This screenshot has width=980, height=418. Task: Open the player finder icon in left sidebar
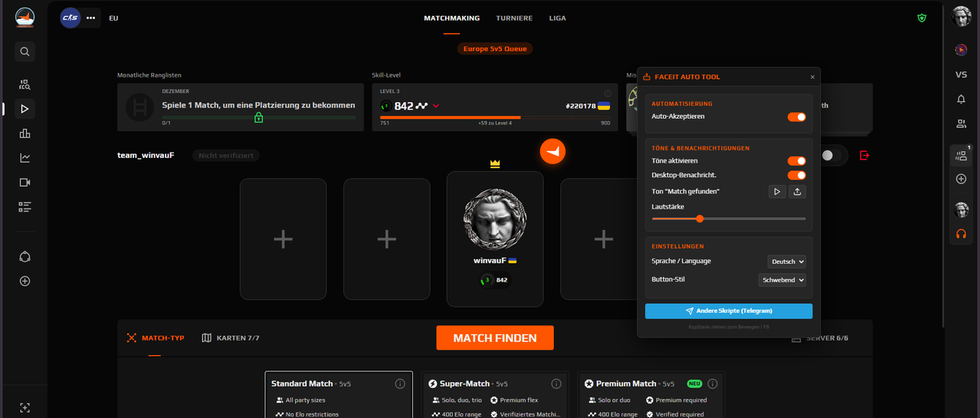[25, 84]
